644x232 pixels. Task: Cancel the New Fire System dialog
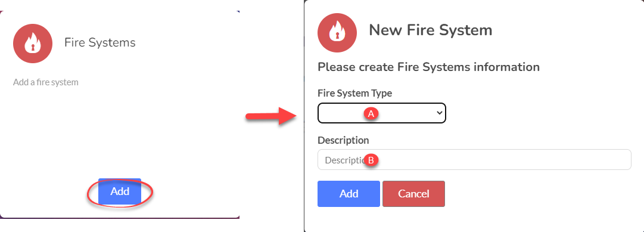pyautogui.click(x=413, y=193)
